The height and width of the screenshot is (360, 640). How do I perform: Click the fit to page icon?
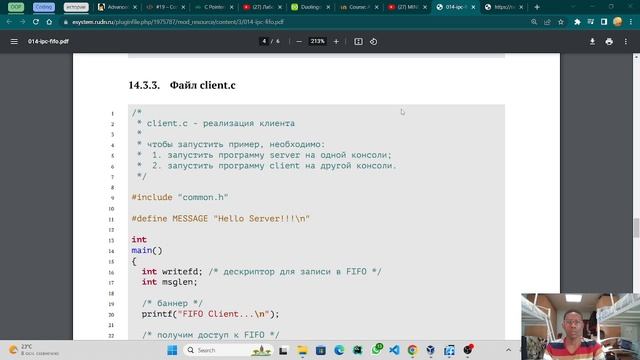(358, 41)
